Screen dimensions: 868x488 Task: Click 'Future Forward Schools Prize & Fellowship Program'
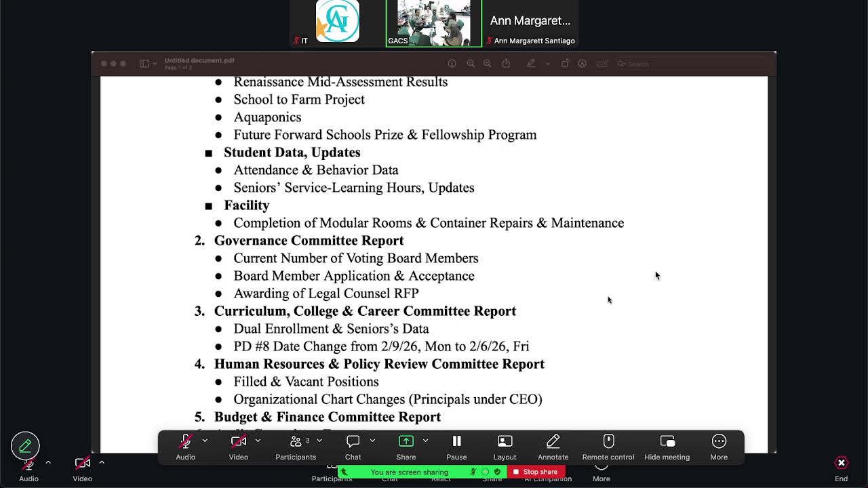[x=385, y=134]
